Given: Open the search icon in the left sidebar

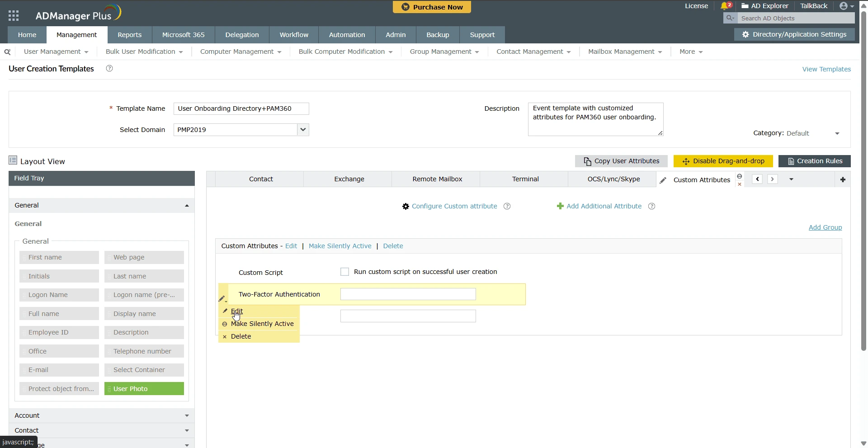Looking at the screenshot, I should [x=7, y=52].
